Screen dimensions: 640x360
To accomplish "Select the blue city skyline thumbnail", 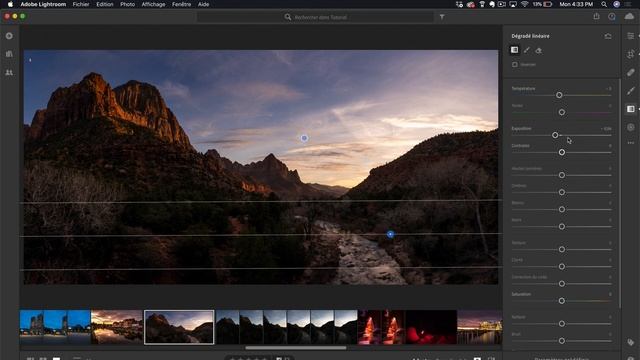I will click(x=55, y=327).
